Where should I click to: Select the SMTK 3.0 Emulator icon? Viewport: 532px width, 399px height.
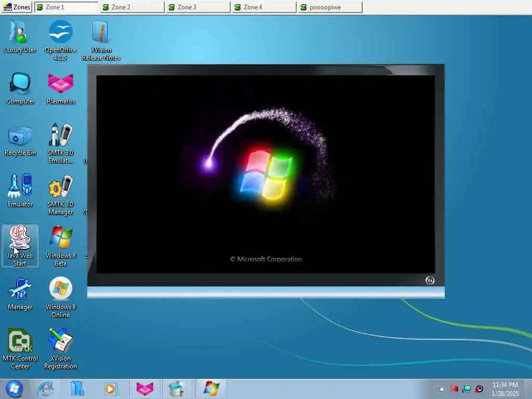pos(61,143)
